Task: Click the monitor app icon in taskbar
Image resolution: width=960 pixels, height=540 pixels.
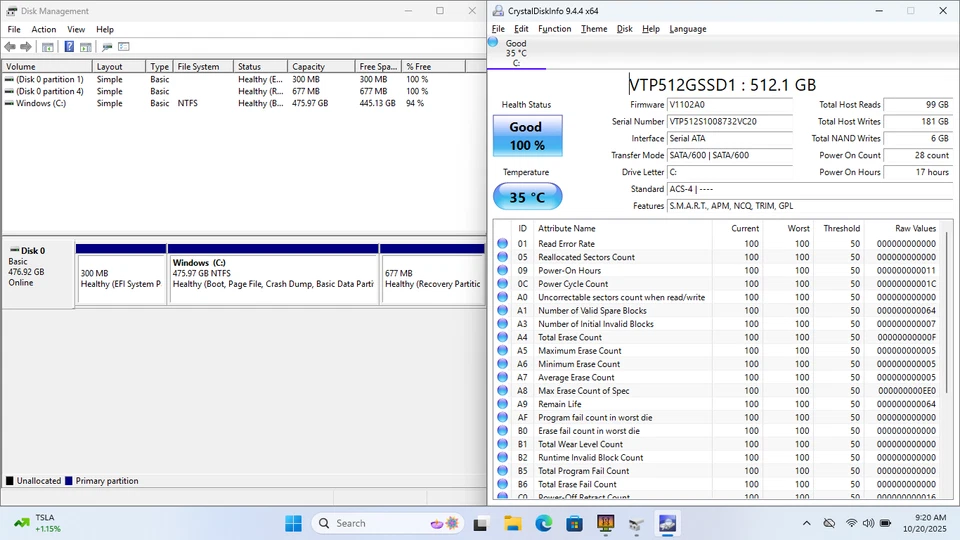Action: click(x=606, y=523)
